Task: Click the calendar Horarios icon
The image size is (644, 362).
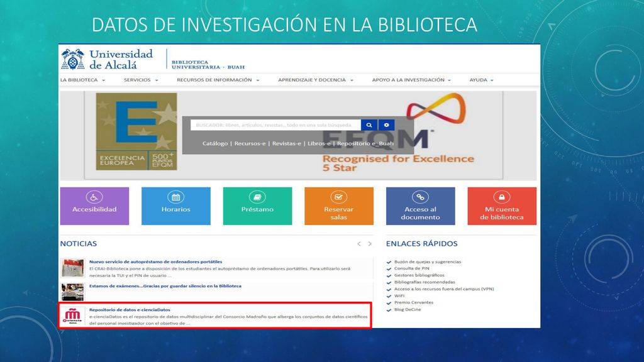Action: pyautogui.click(x=176, y=197)
